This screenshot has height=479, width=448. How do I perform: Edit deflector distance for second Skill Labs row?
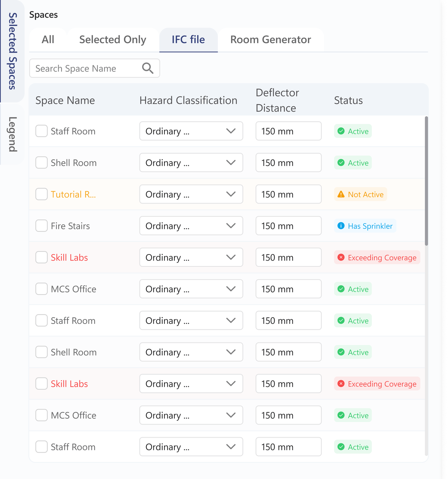[x=288, y=384]
